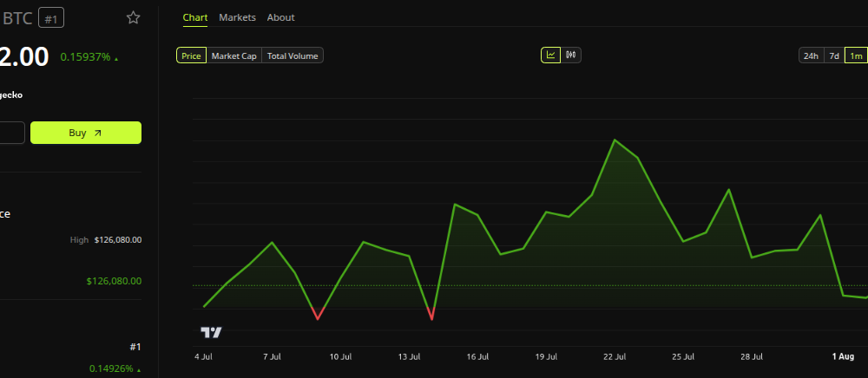Screen dimensions: 868x378
Task: Click the 25 Jul axis label
Action: coord(684,356)
